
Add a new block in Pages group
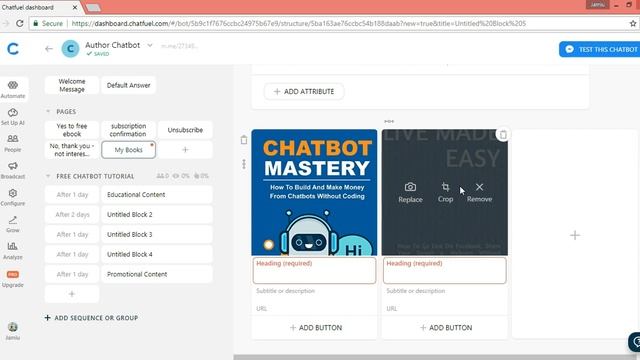tap(185, 150)
